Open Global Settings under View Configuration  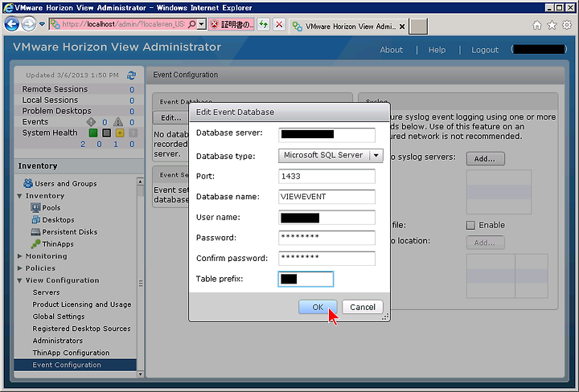[x=59, y=316]
